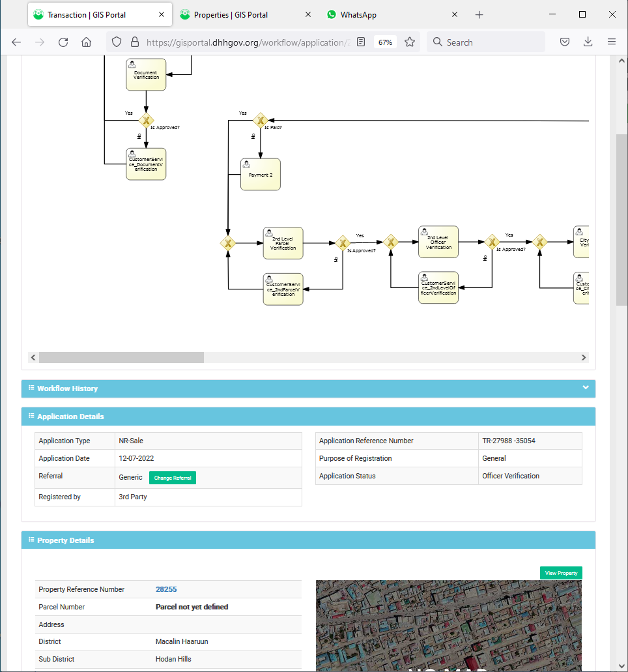Click the gateway before 2nd Level Officer Verification

click(391, 242)
